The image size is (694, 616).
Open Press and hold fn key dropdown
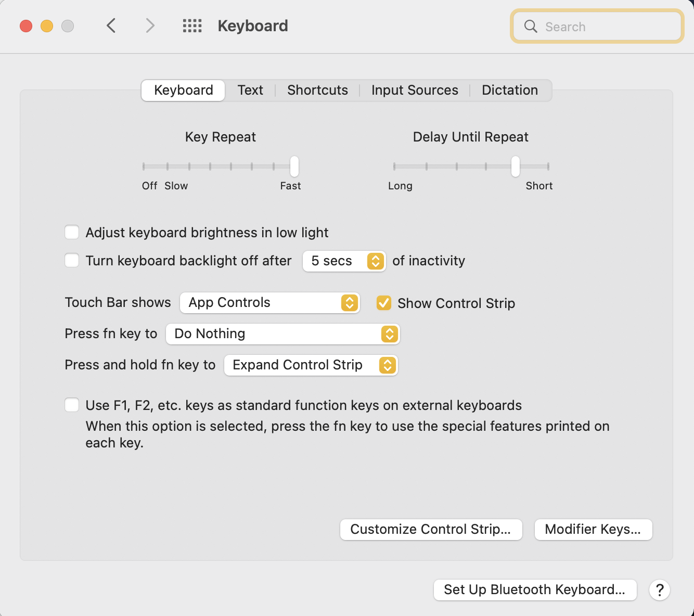311,365
